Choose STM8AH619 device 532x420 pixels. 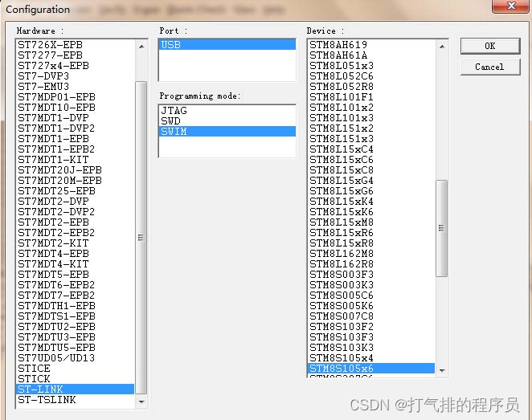(x=371, y=44)
